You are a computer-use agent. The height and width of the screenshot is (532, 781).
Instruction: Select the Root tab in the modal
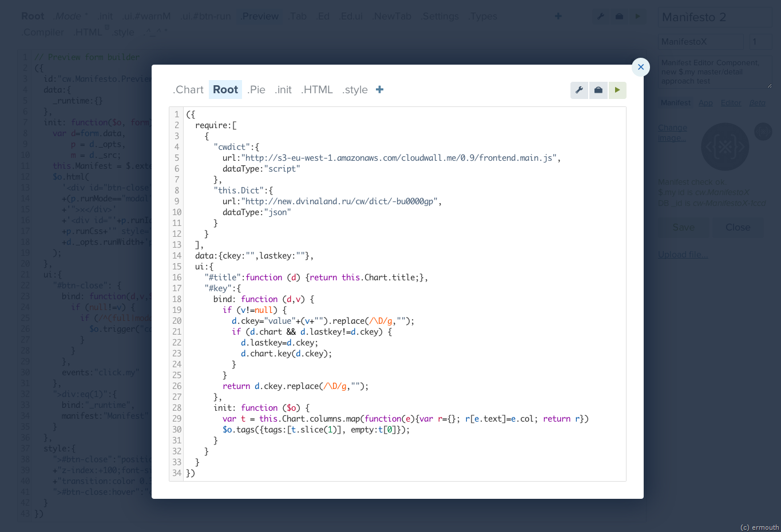[225, 90]
